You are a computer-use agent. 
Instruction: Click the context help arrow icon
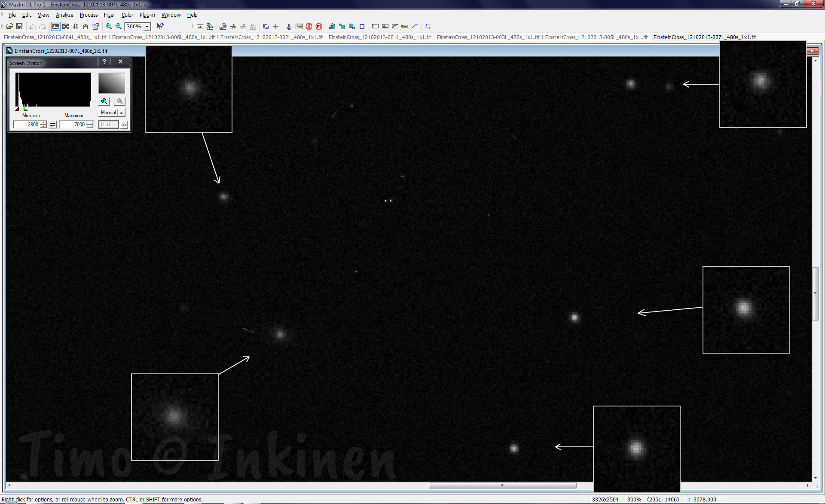point(160,26)
